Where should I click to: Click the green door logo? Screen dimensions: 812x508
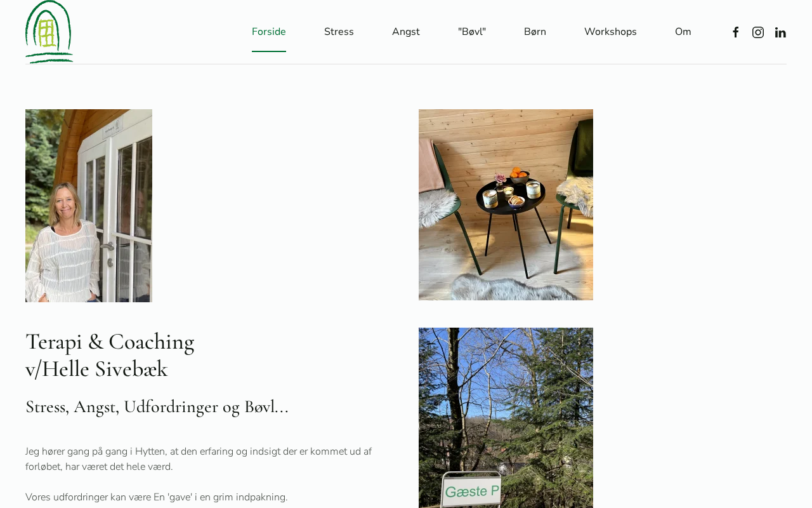pos(49,32)
